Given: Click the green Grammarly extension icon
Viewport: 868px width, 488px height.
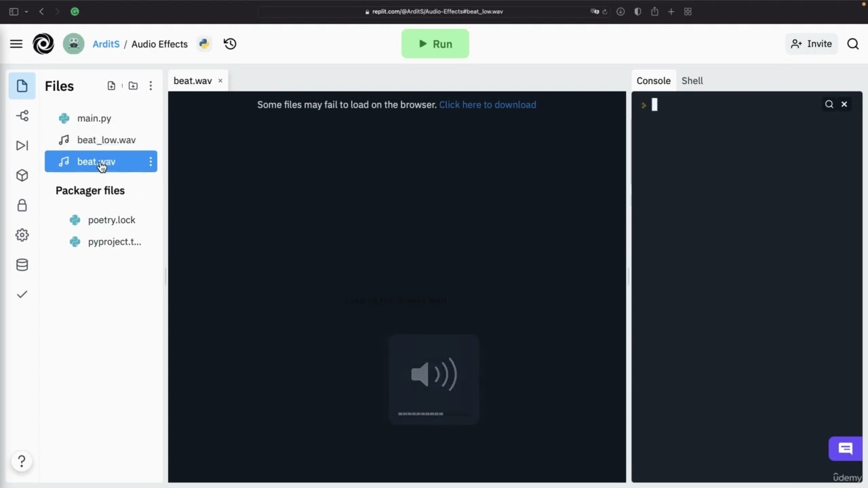Looking at the screenshot, I should coord(75,12).
